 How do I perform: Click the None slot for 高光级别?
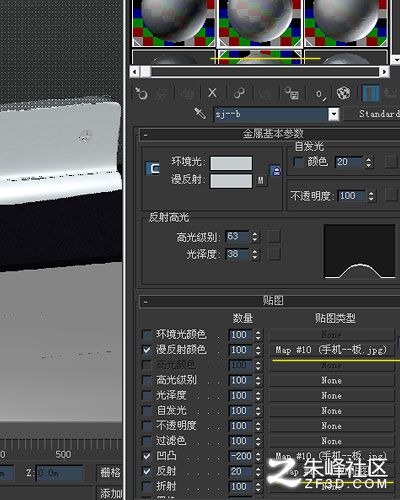click(x=332, y=380)
